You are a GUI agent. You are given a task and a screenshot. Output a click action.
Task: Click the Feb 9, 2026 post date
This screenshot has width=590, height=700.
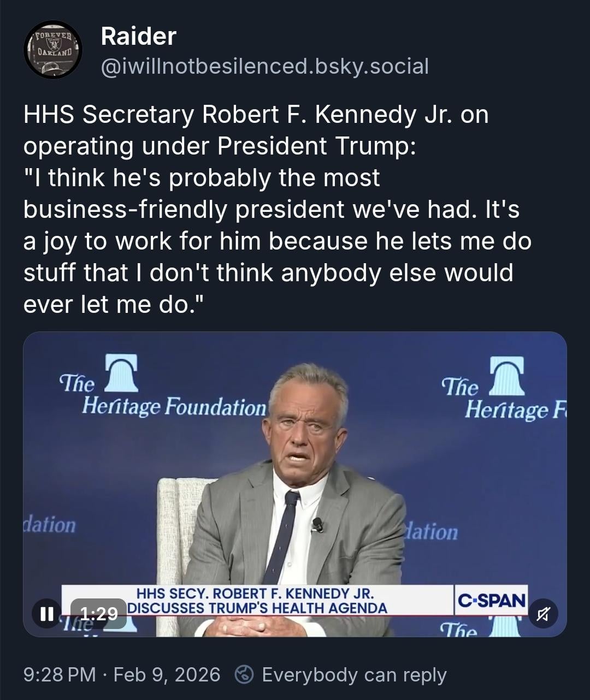click(167, 675)
